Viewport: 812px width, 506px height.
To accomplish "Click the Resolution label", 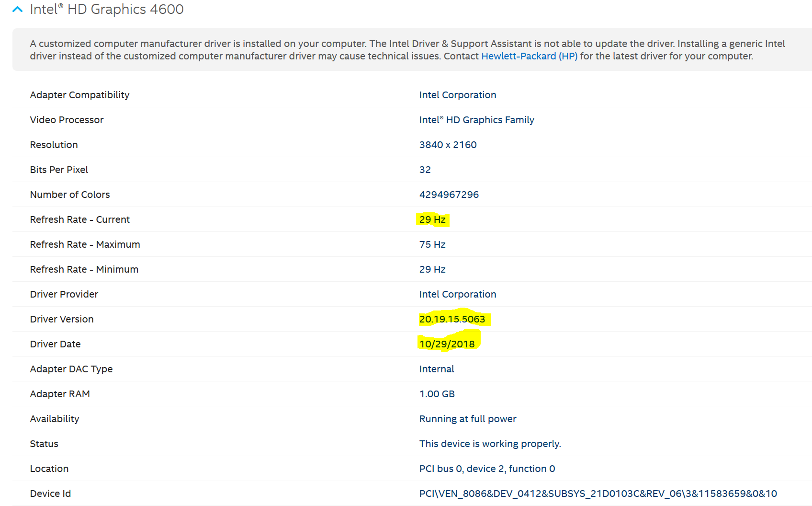I will (54, 145).
